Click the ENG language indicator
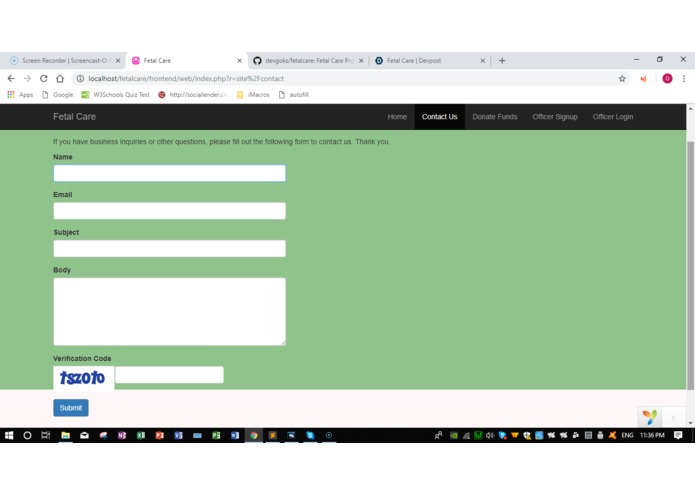Screen dimensions: 695x494 coord(627,435)
